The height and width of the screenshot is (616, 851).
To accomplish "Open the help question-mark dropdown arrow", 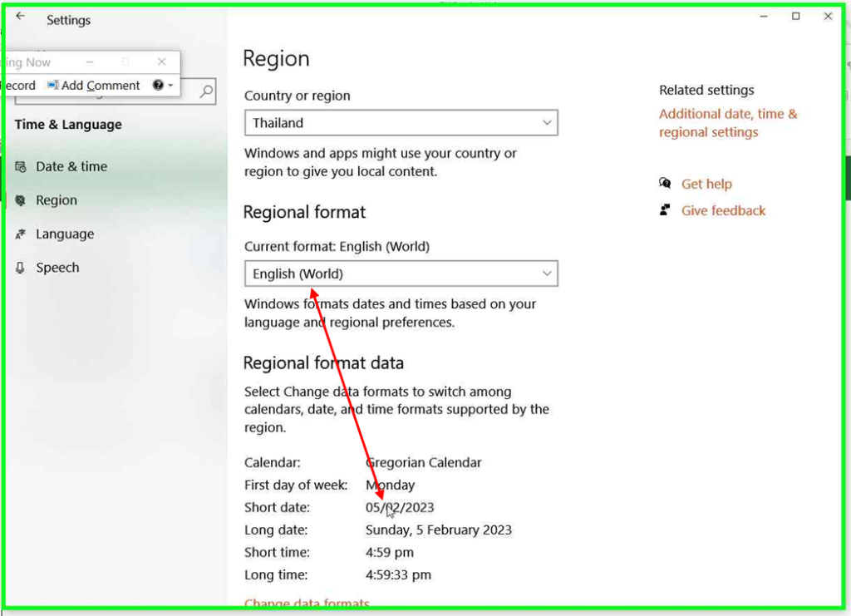I will pos(170,86).
